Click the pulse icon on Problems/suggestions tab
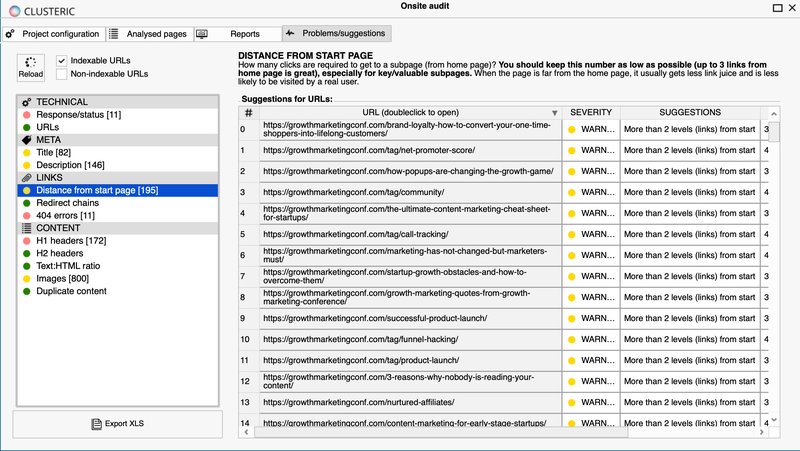 tap(290, 33)
